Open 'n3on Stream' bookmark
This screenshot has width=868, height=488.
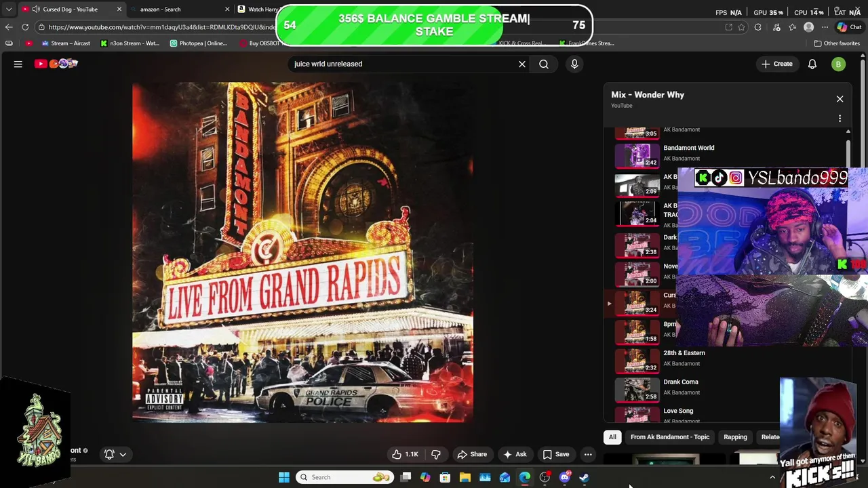click(x=130, y=43)
